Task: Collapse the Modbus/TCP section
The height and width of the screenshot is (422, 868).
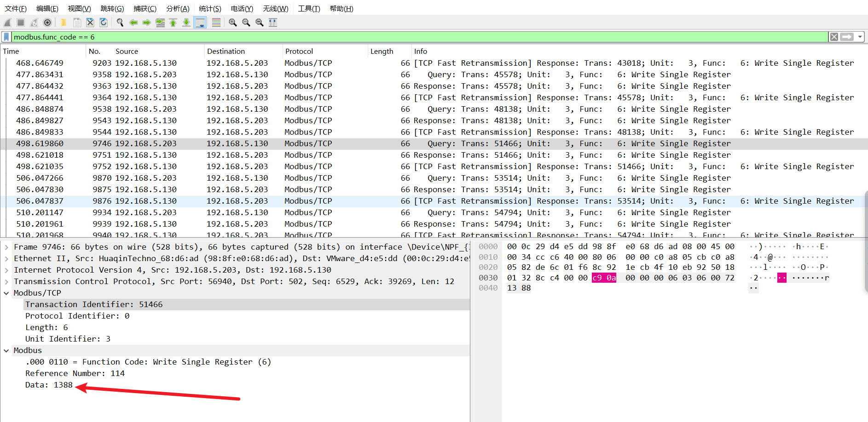Action: coord(6,293)
